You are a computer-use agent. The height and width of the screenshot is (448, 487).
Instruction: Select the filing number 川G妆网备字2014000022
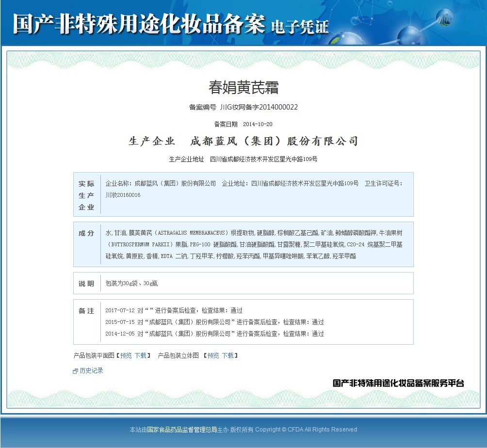[259, 107]
